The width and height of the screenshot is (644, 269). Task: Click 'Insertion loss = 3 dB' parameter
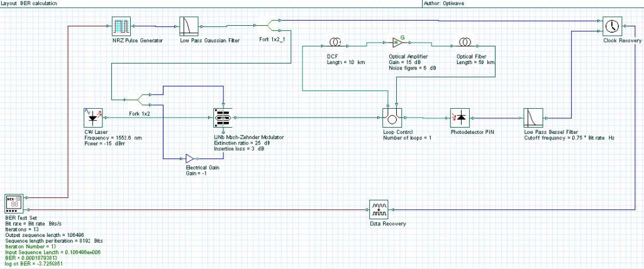pos(239,148)
